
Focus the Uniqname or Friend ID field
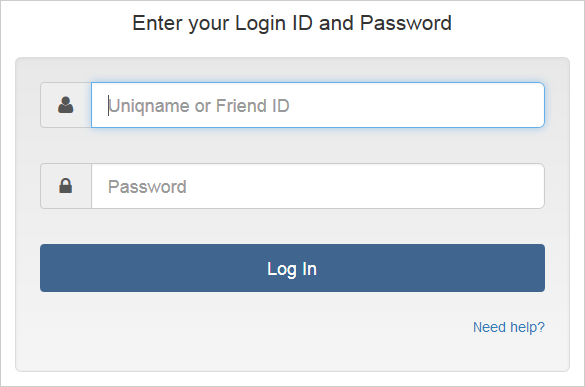318,105
